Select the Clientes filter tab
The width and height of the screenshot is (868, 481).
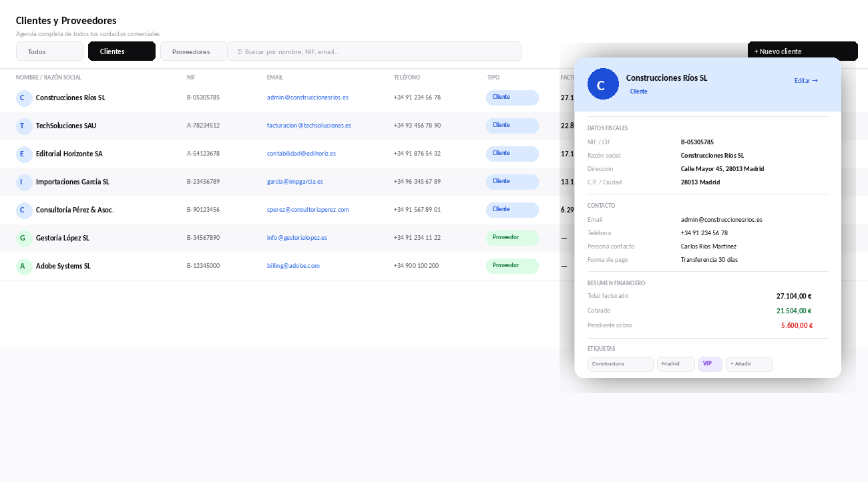point(122,51)
